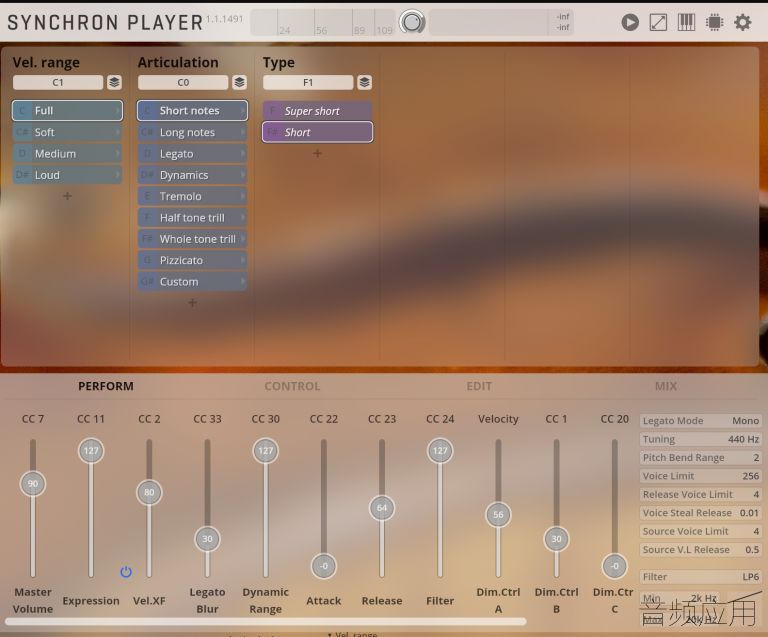Viewport: 768px width, 637px height.
Task: Toggle the blue power icon near Vel.XF
Action: [126, 571]
